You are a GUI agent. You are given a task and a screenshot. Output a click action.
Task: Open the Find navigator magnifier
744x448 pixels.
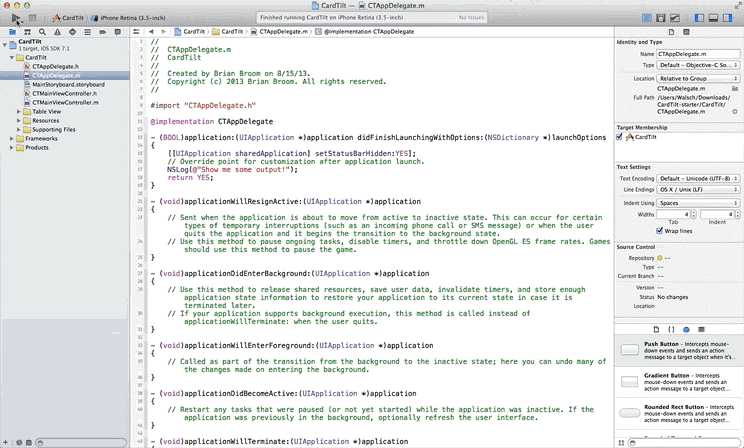(42, 32)
